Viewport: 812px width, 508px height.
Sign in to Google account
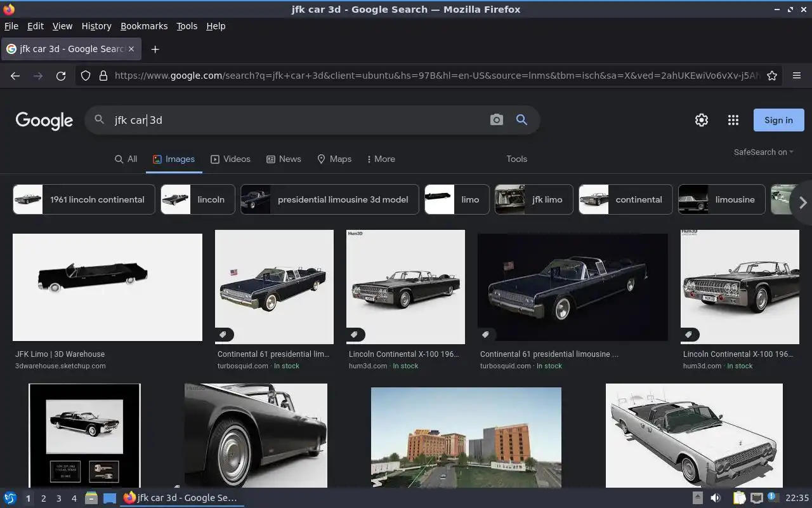(x=778, y=120)
